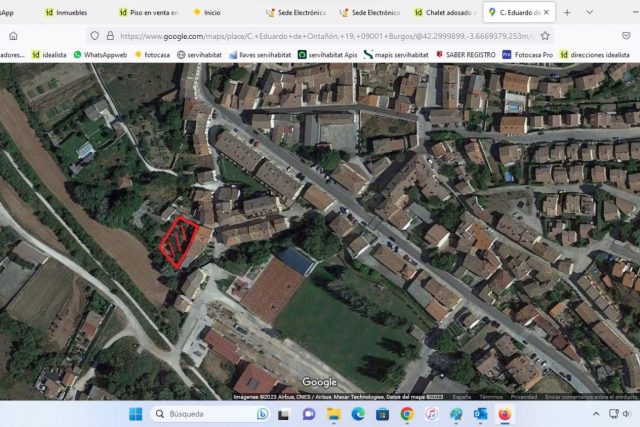Click the Google Maps URL address bar

(x=300, y=35)
